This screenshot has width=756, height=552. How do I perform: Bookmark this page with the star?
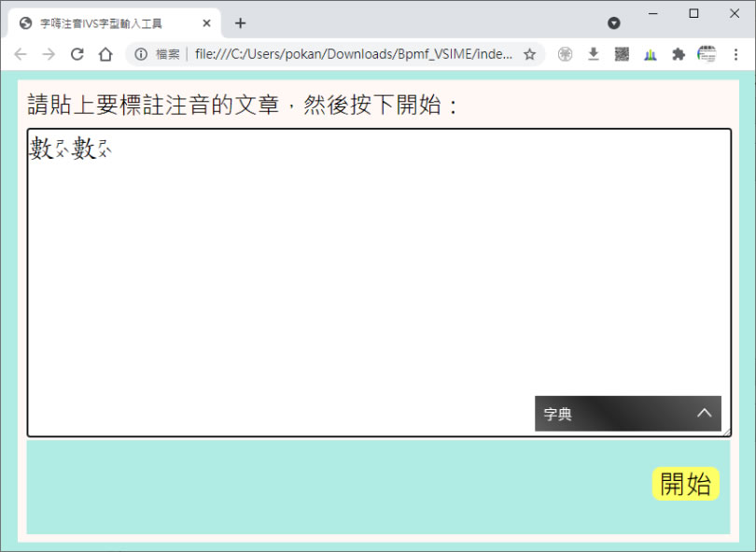click(529, 54)
